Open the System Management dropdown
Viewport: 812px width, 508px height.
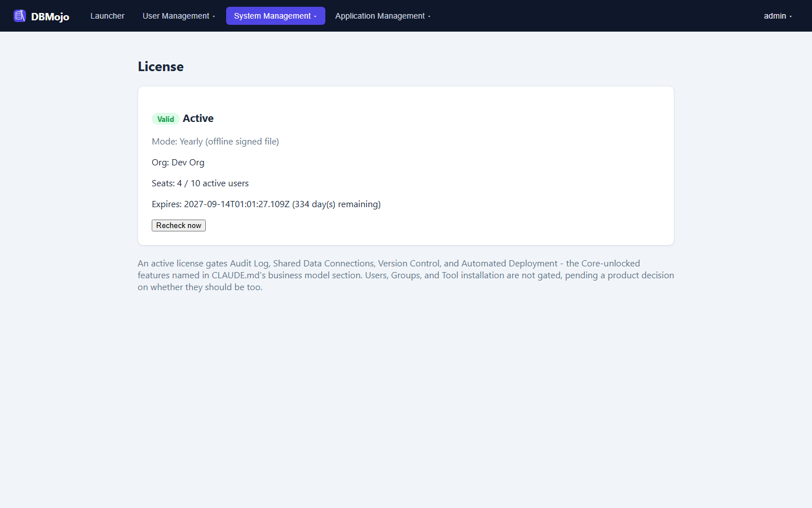tap(275, 16)
